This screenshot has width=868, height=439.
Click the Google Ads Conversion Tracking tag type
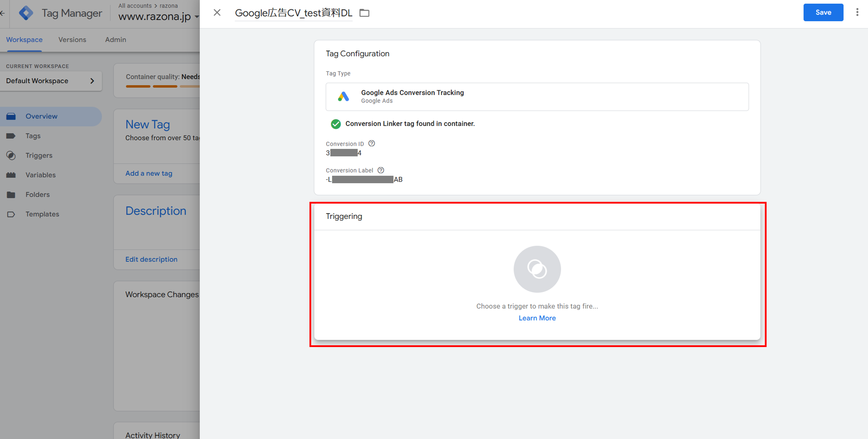537,97
